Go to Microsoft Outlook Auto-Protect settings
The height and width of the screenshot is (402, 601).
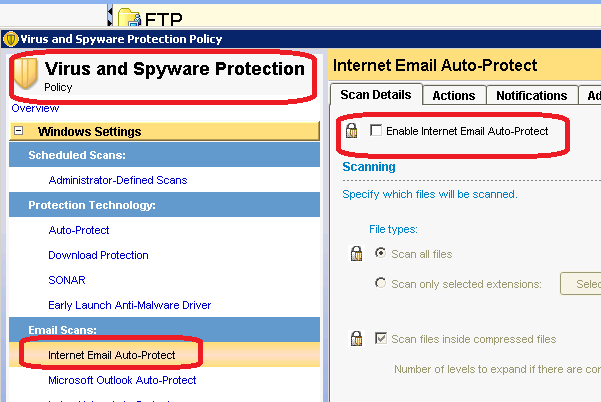click(122, 380)
